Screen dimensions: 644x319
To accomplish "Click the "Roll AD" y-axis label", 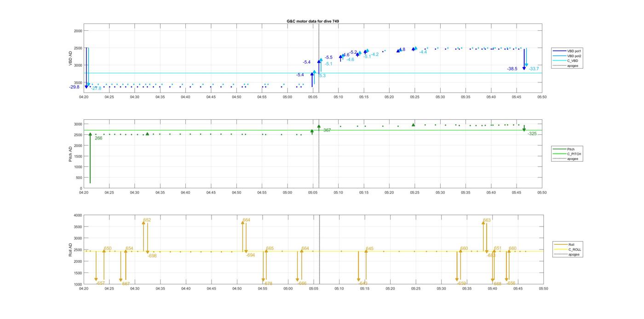I will (x=71, y=250).
